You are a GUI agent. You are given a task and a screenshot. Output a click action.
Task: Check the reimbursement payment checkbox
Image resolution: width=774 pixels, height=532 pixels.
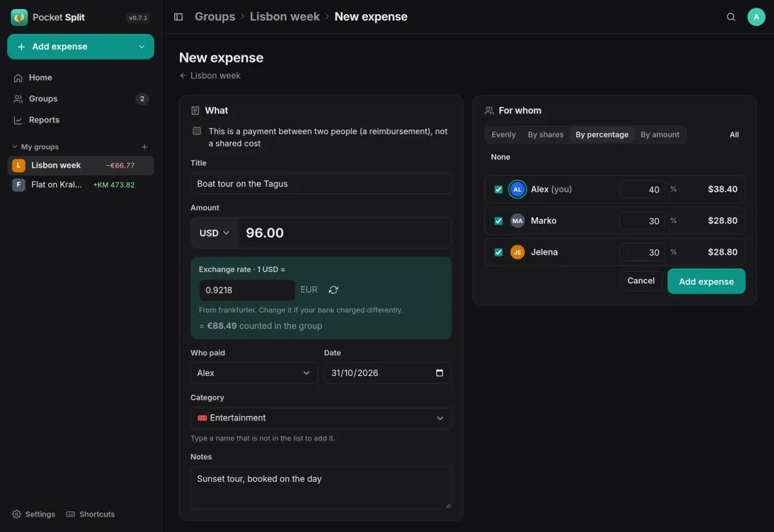[197, 131]
